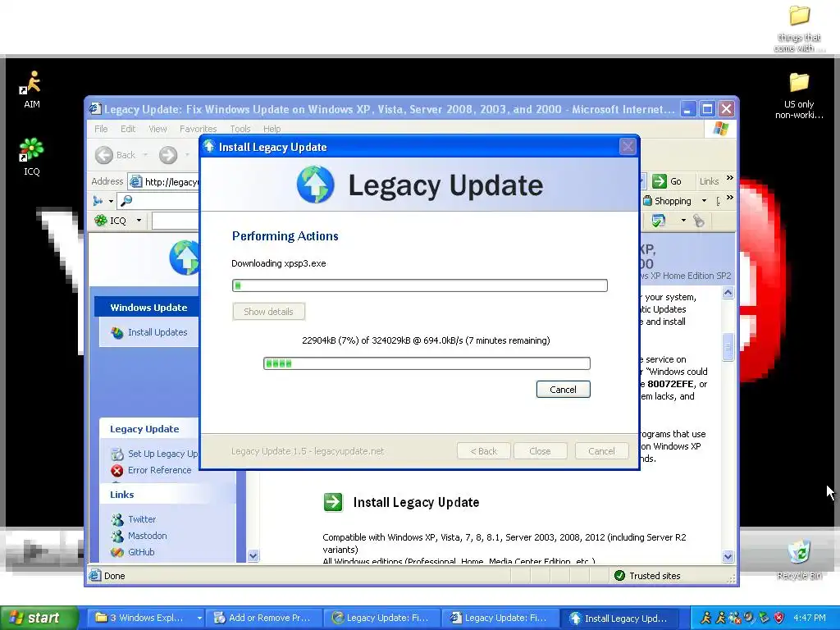Screen dimensions: 840x630
Task: Open the 'things that come with' folder icon
Action: [799, 28]
